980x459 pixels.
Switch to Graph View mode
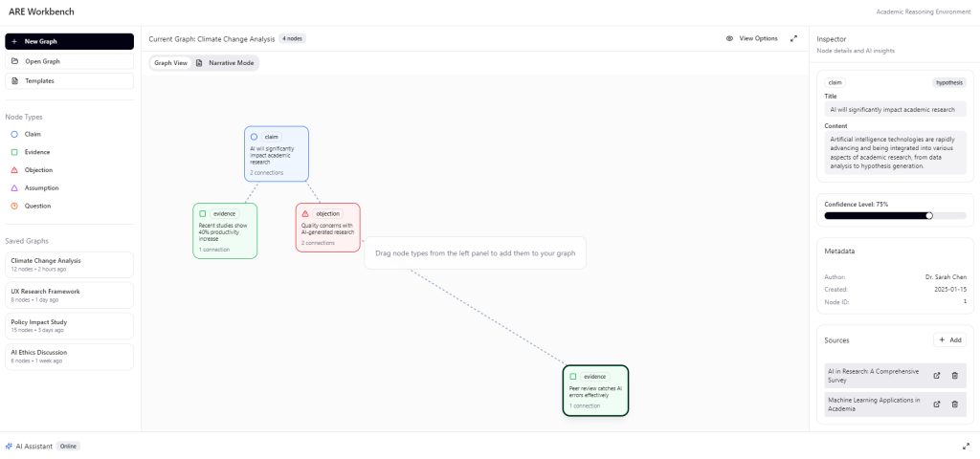point(170,62)
